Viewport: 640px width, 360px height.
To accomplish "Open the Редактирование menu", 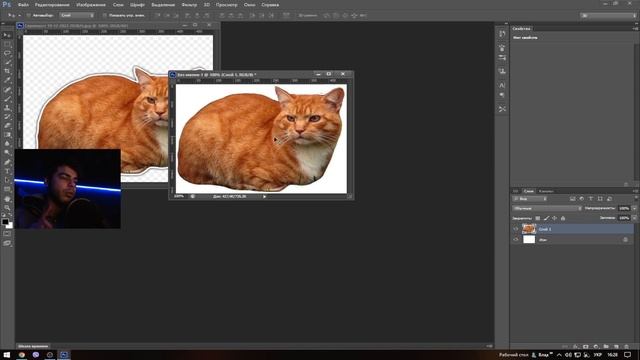I will 52,5.
